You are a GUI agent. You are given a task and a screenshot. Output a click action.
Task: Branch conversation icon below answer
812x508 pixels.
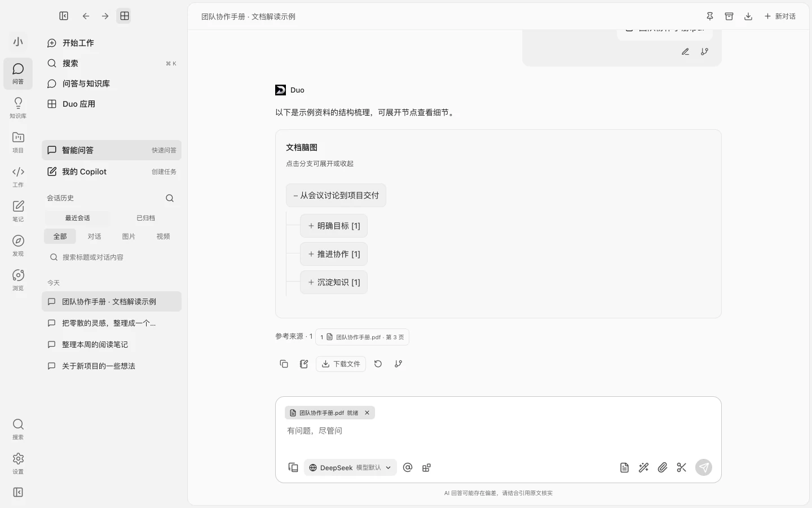[x=399, y=364]
